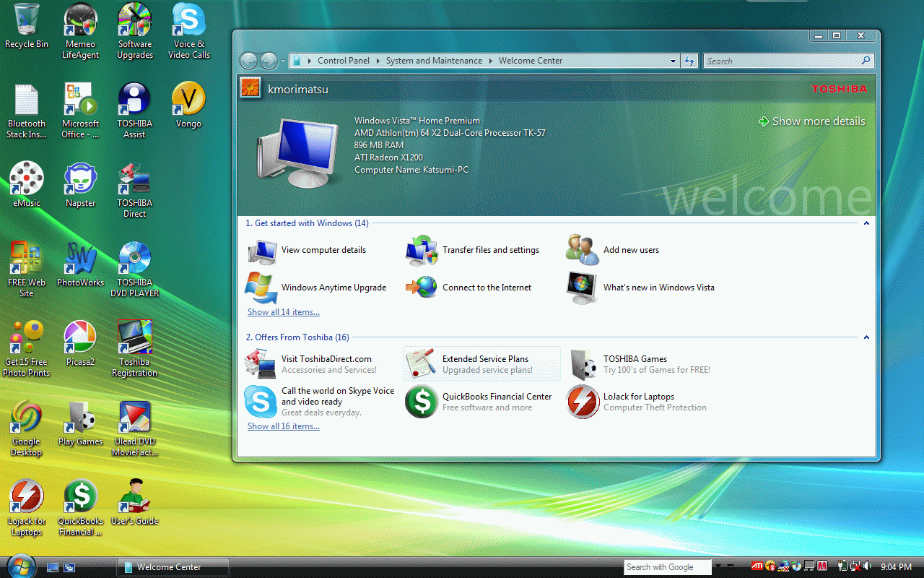Open the recent pages dropdown beside Forward
This screenshot has width=924, height=578.
coord(283,61)
